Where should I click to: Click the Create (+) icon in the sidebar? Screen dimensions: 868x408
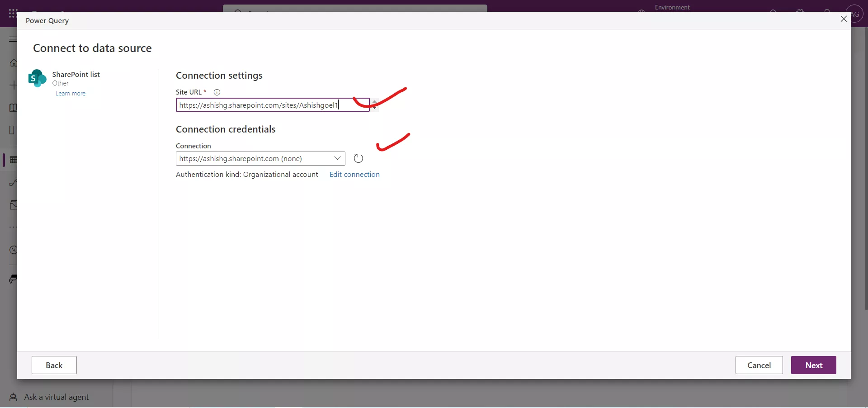14,85
